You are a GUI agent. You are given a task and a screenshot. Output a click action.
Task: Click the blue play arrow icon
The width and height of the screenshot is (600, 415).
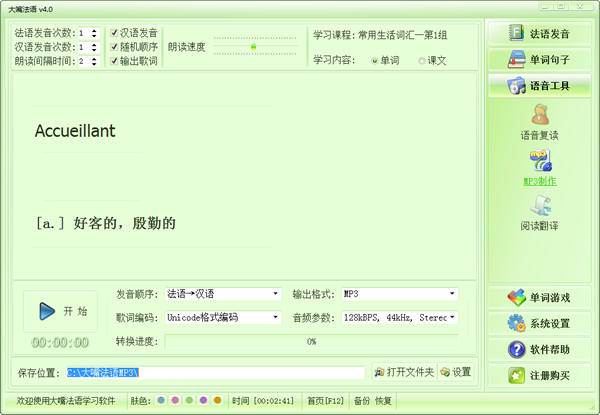(x=47, y=311)
